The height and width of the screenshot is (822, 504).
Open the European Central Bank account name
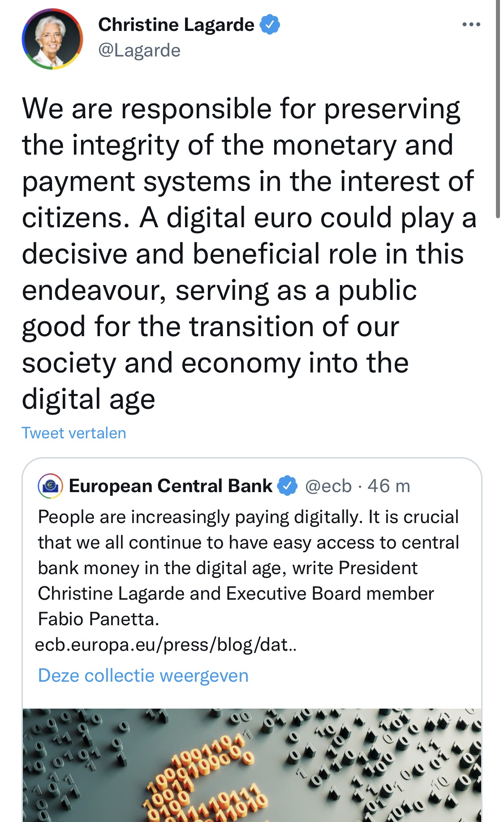(x=170, y=486)
